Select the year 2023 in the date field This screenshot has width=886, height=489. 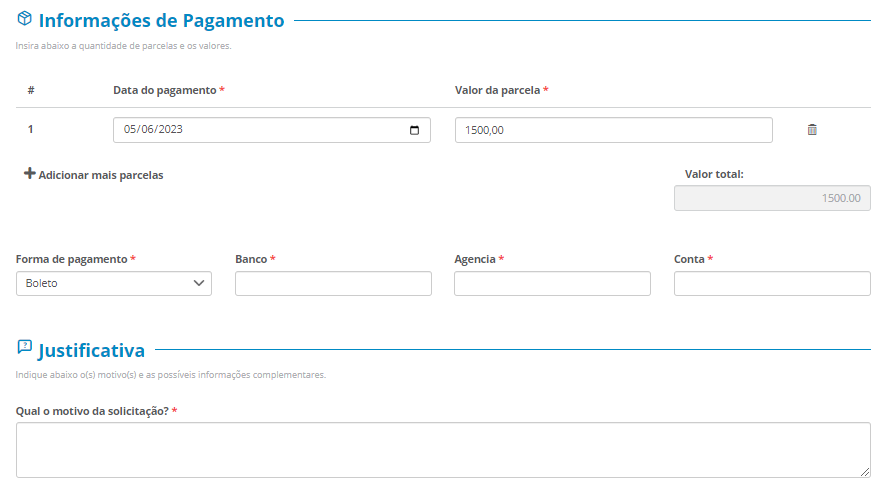(x=168, y=130)
